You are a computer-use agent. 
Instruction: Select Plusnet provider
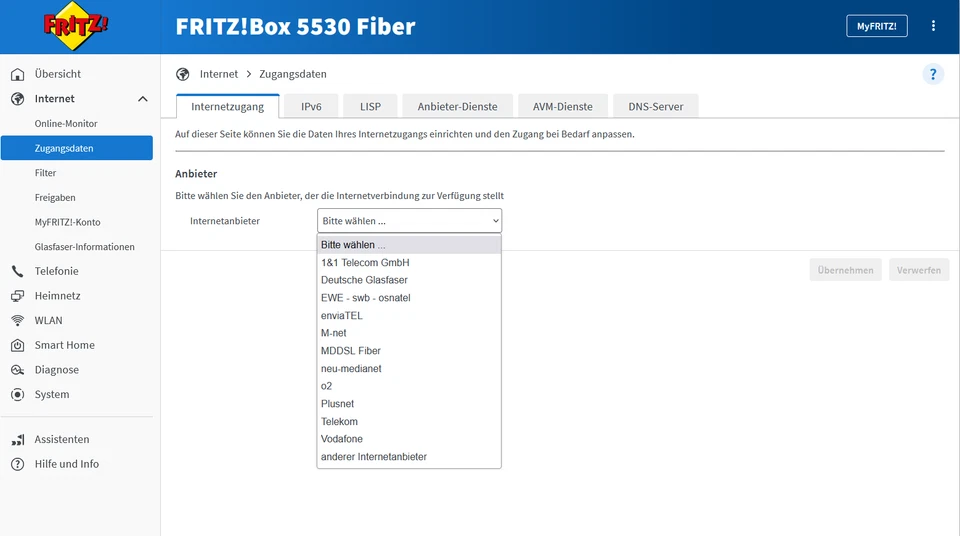(x=409, y=404)
